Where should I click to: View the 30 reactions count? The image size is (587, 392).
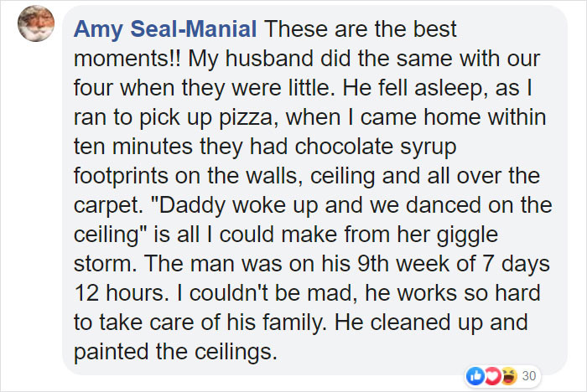529,375
